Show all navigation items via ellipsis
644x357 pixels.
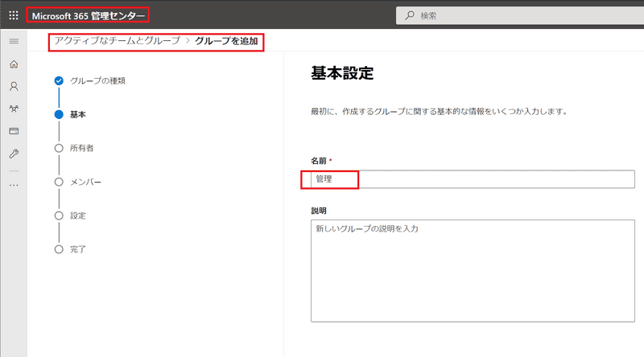[13, 185]
